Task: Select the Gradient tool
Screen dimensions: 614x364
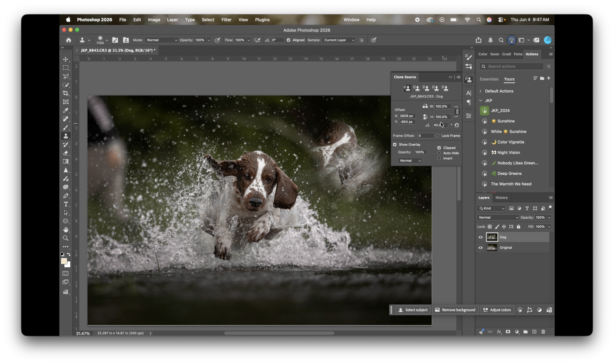Action: [x=66, y=162]
